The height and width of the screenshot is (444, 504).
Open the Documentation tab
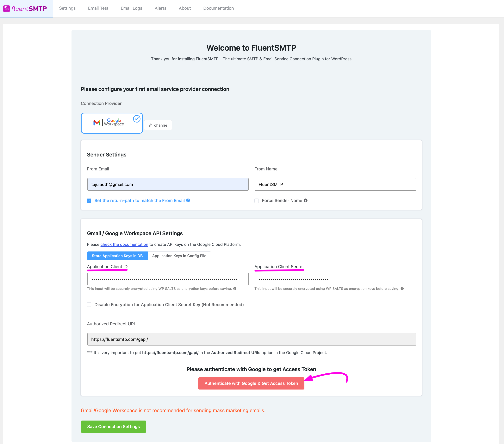pos(218,8)
